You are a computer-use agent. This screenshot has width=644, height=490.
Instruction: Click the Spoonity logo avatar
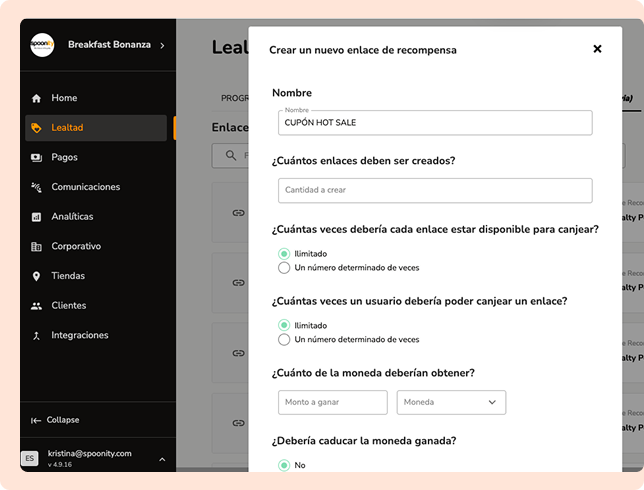pyautogui.click(x=42, y=45)
